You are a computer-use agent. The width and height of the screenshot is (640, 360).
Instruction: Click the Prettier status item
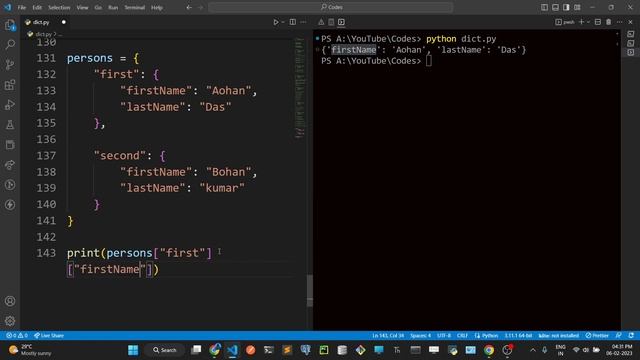(x=597, y=336)
